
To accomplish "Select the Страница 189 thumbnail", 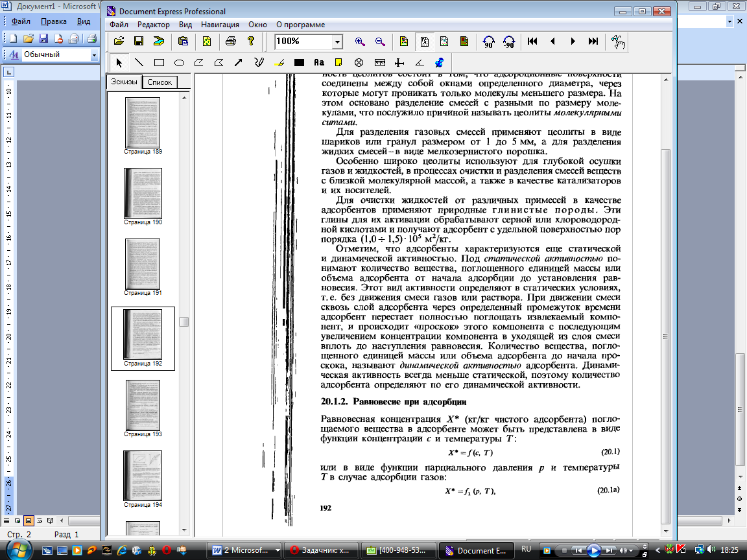I will pos(143,123).
